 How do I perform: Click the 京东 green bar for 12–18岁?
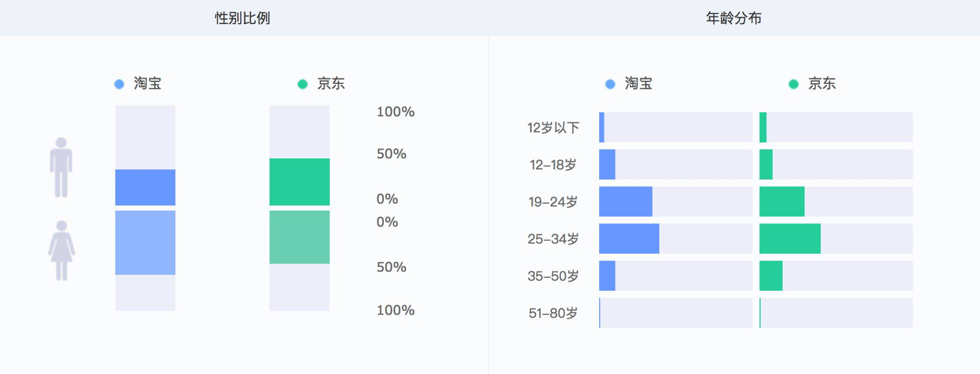point(766,165)
